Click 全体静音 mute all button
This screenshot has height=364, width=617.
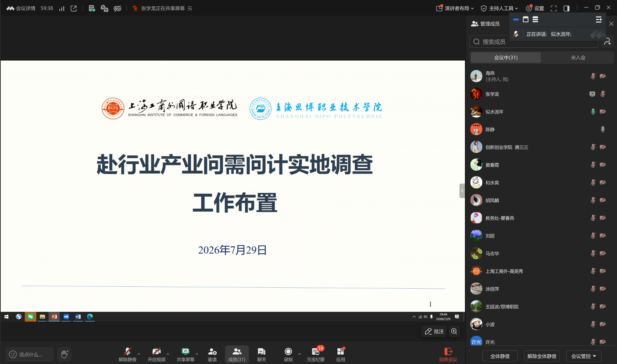coord(500,356)
